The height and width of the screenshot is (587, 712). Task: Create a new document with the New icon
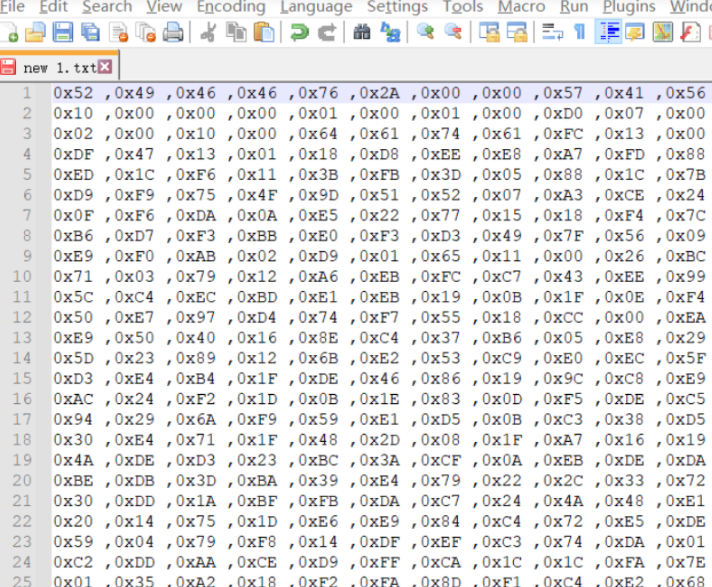coord(8,32)
